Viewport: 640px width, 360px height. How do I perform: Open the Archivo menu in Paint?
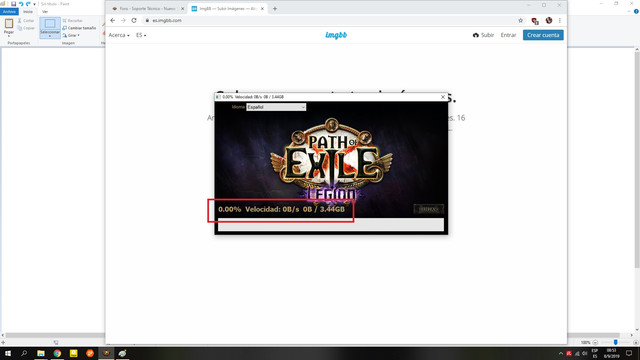click(9, 11)
